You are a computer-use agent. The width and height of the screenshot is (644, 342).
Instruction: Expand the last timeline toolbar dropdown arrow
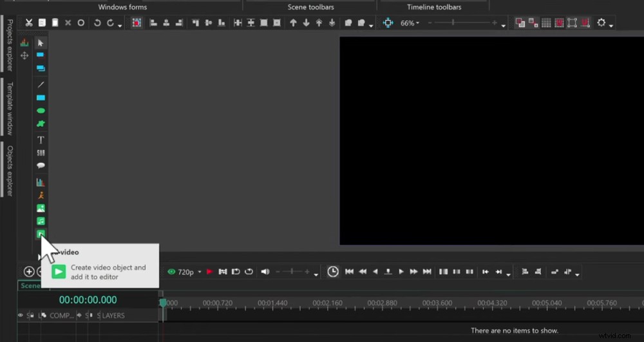[578, 274]
